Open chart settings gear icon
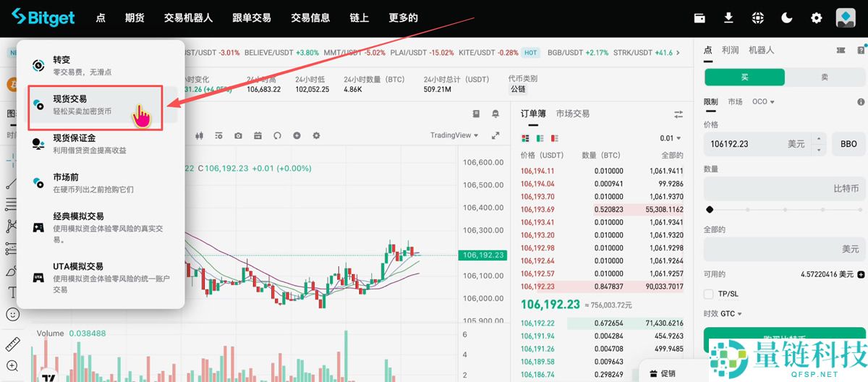Image resolution: width=868 pixels, height=382 pixels. pos(316,135)
